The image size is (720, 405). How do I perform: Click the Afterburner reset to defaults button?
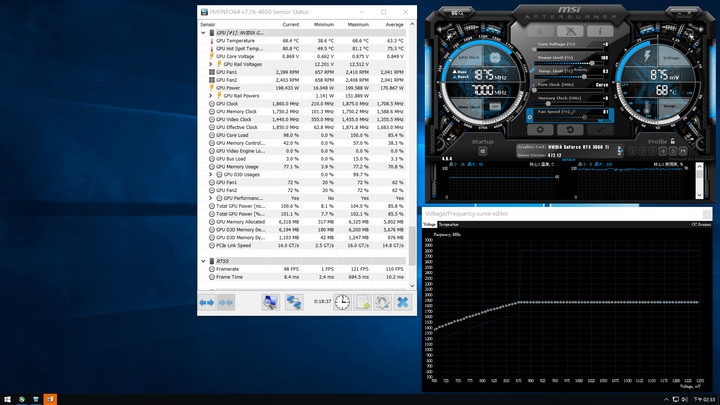[570, 130]
